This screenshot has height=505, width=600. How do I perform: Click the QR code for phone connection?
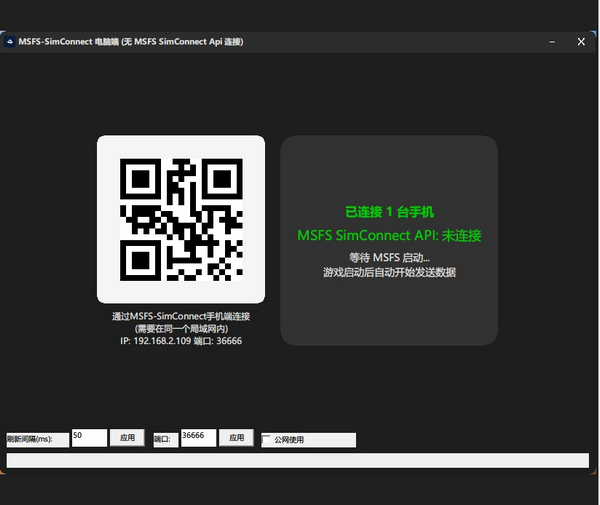(181, 220)
